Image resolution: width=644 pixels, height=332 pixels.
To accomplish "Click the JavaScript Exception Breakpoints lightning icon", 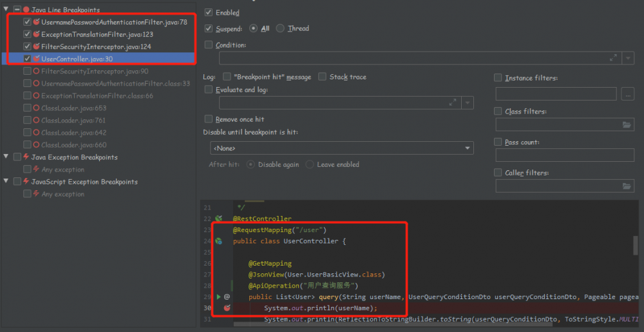I will [x=26, y=182].
